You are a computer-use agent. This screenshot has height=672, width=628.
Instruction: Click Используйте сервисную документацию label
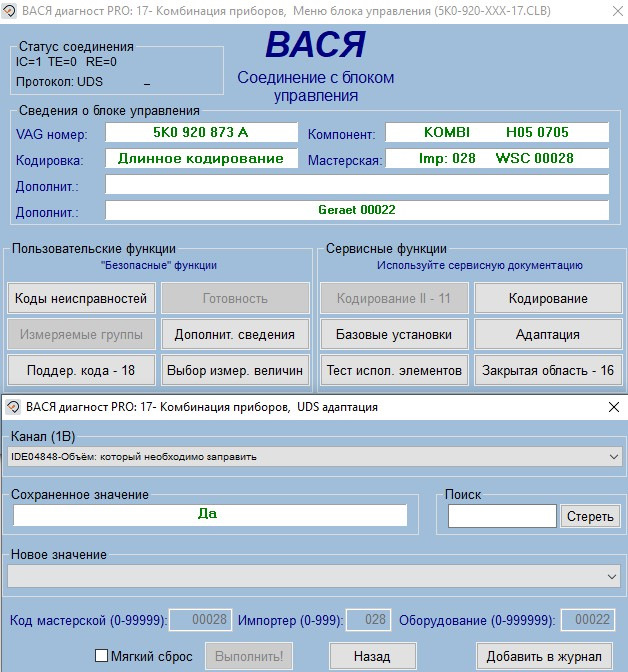[480, 265]
